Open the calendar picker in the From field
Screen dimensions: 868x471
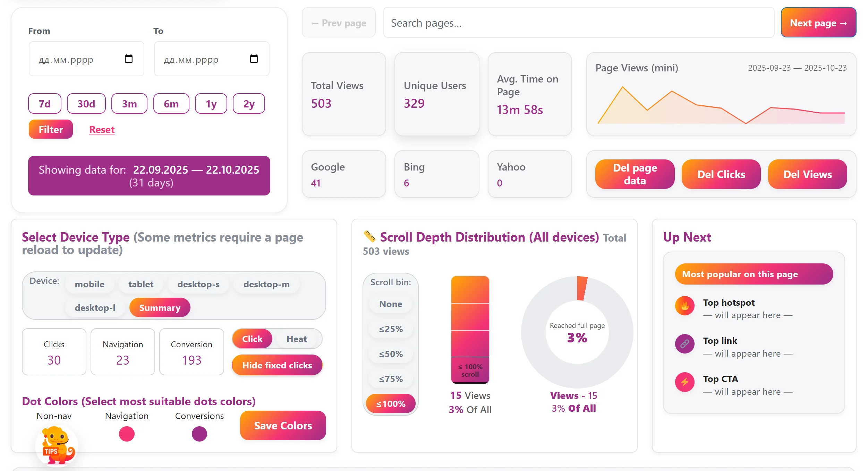click(x=128, y=59)
